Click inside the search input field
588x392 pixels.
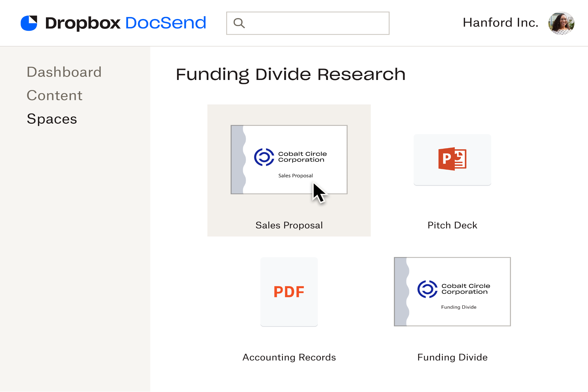coord(307,23)
